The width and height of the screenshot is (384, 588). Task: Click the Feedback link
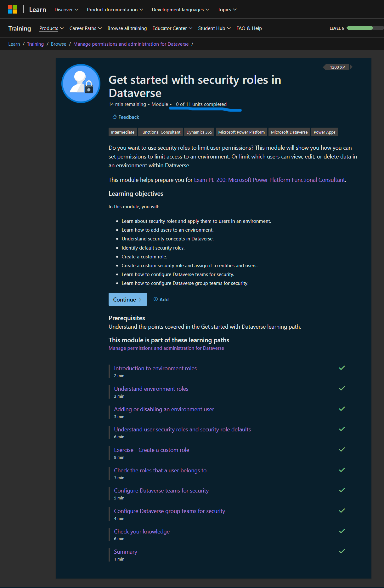click(126, 117)
